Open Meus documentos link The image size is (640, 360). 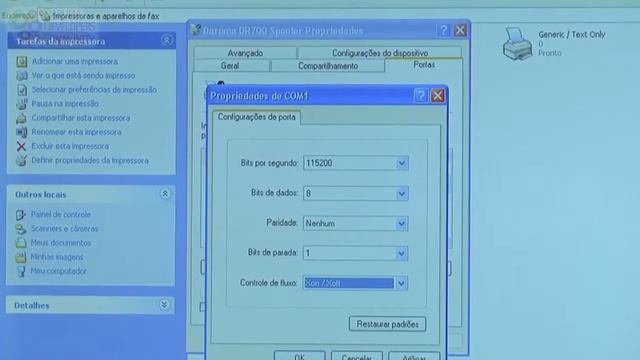(x=61, y=243)
